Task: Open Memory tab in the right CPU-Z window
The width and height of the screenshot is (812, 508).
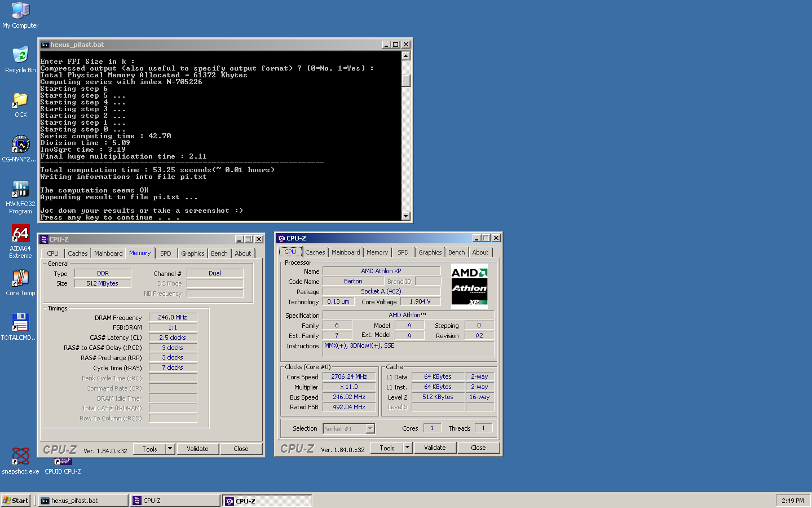Action: pyautogui.click(x=377, y=252)
